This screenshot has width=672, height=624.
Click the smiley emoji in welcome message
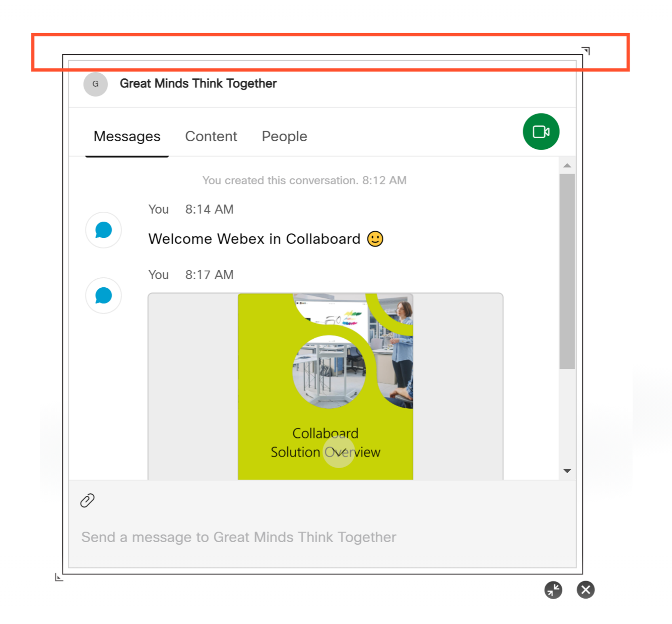coord(375,239)
